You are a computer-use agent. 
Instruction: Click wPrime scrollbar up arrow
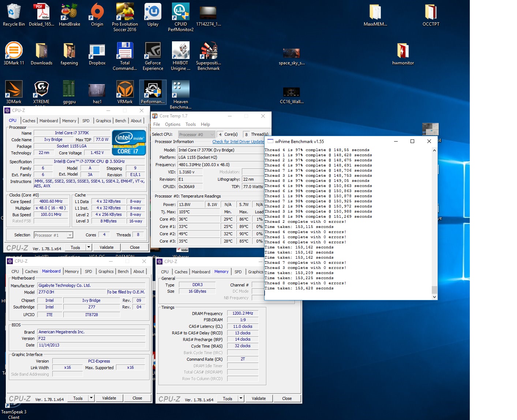[x=434, y=150]
